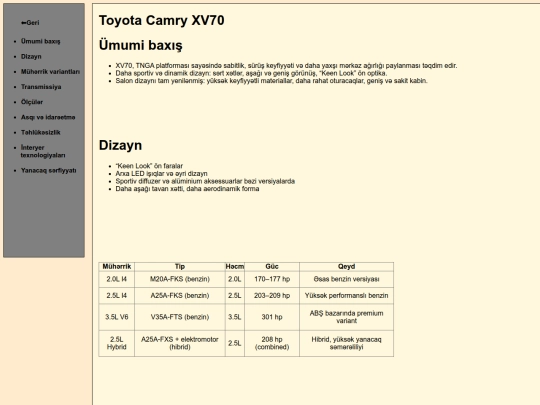This screenshot has width=540, height=405.
Task: Go to Yanacaq sərfiyyatı in the sidebar
Action: click(x=49, y=170)
